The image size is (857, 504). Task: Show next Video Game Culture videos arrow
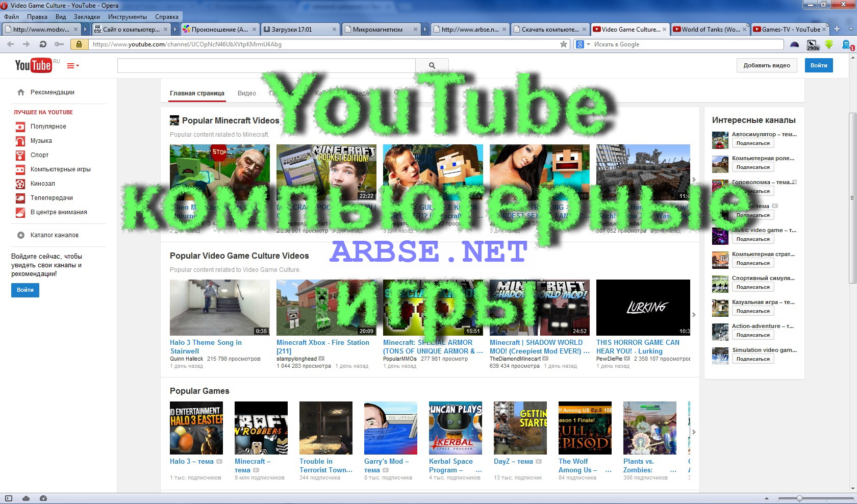tap(694, 315)
